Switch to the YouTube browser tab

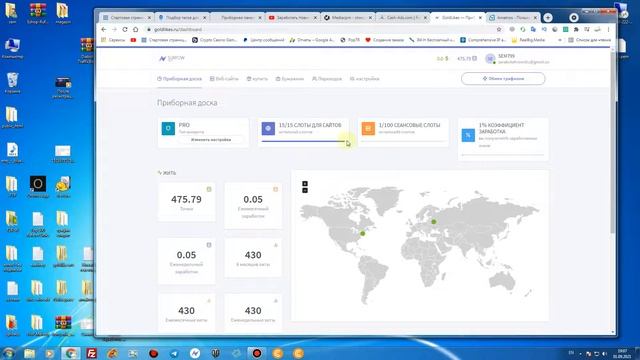[292, 18]
